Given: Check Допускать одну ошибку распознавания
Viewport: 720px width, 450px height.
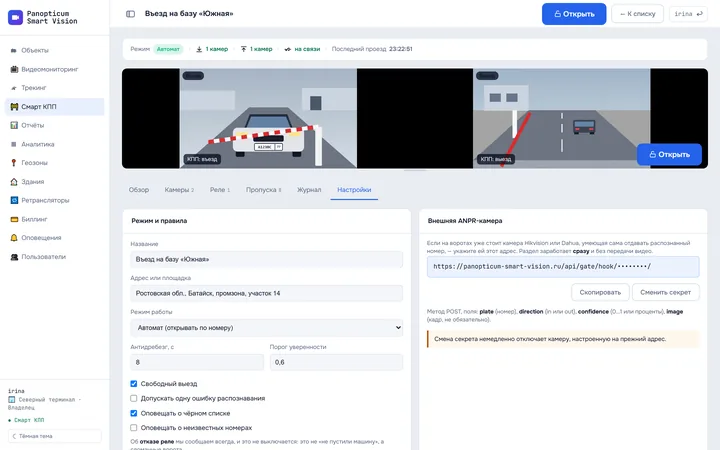Looking at the screenshot, I should [134, 398].
